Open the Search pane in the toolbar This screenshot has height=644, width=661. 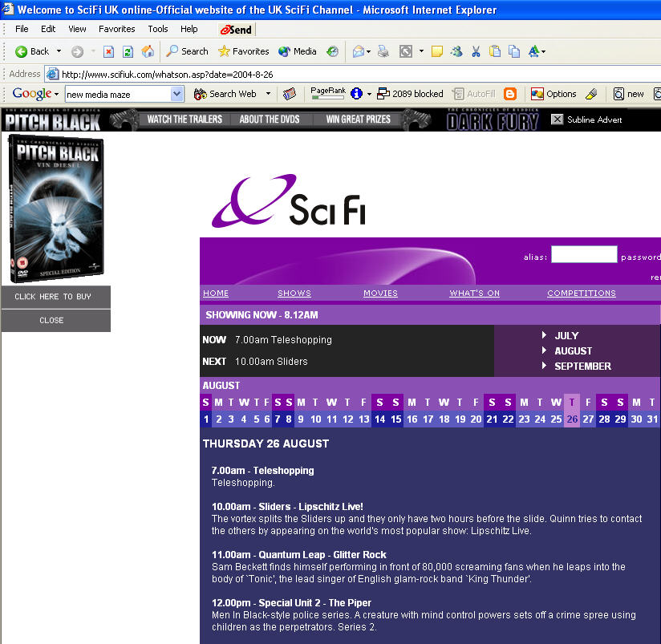click(187, 51)
